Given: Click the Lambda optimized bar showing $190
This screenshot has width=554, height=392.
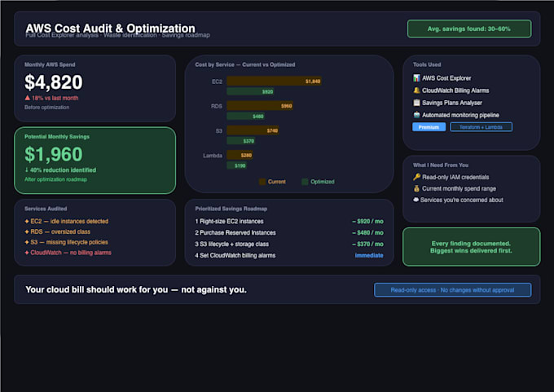Looking at the screenshot, I should (237, 165).
